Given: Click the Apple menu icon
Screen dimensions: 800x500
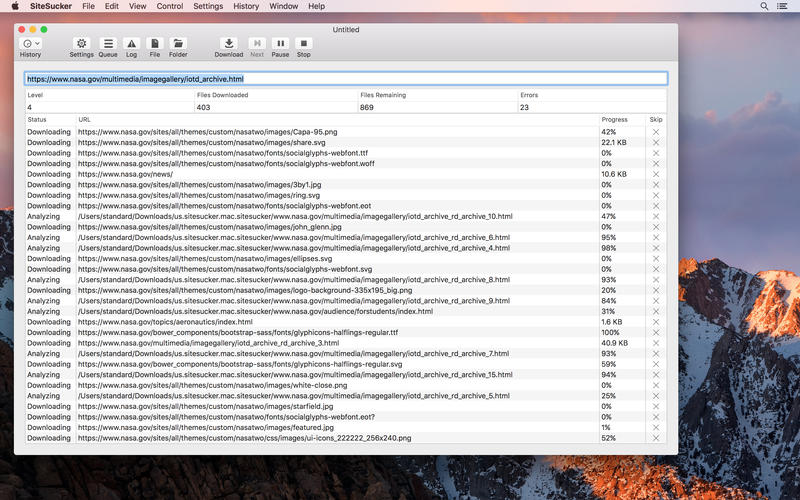Looking at the screenshot, I should 15,6.
